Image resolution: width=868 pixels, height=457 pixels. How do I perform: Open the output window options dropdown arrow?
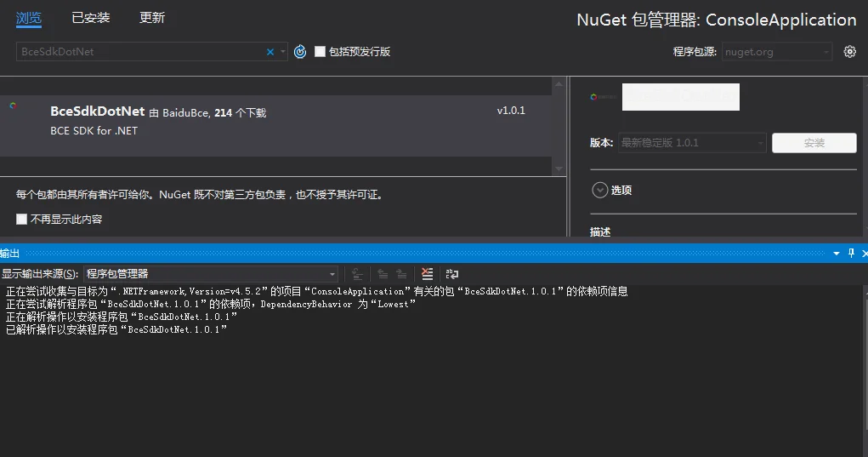[837, 253]
